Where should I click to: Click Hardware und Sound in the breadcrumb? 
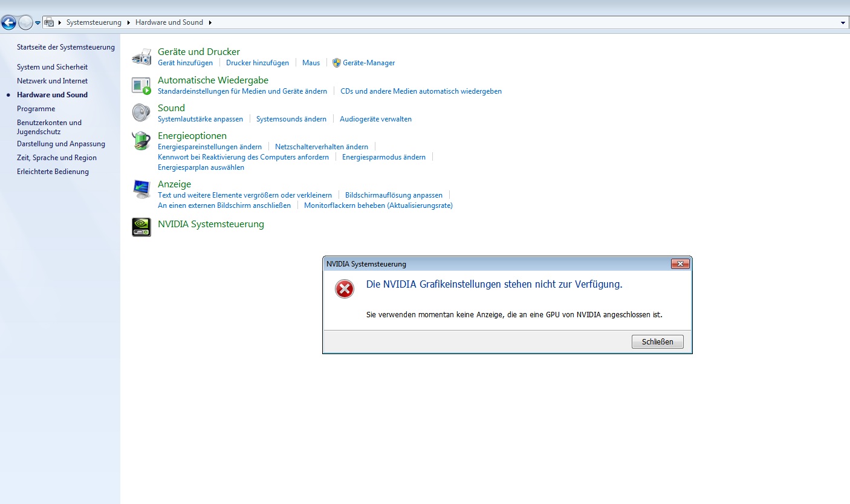click(169, 22)
